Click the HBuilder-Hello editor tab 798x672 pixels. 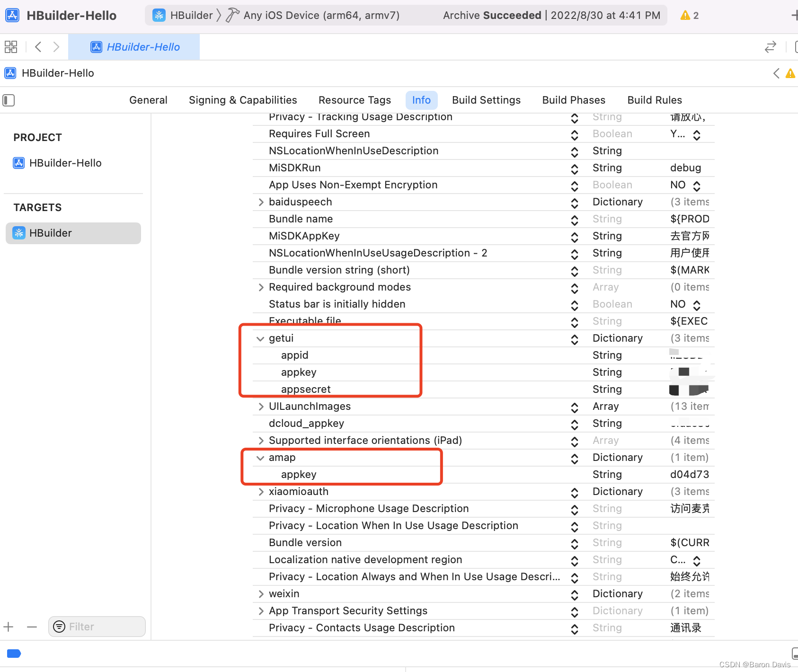click(134, 47)
